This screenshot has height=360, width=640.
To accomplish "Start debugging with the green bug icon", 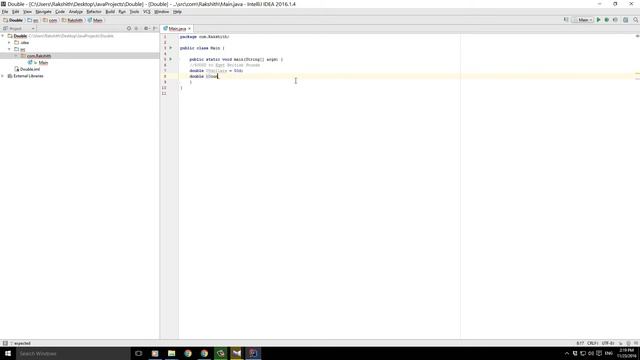I will 607,20.
